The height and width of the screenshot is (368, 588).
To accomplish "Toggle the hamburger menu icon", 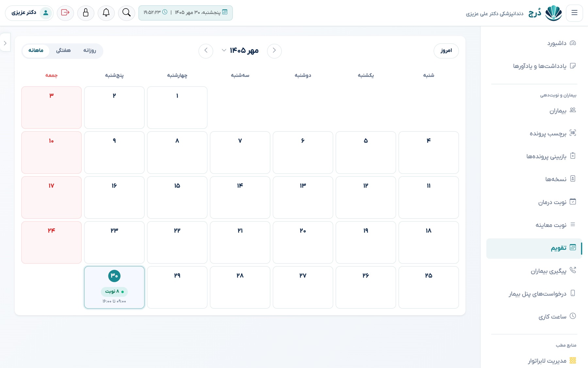I will pyautogui.click(x=574, y=13).
